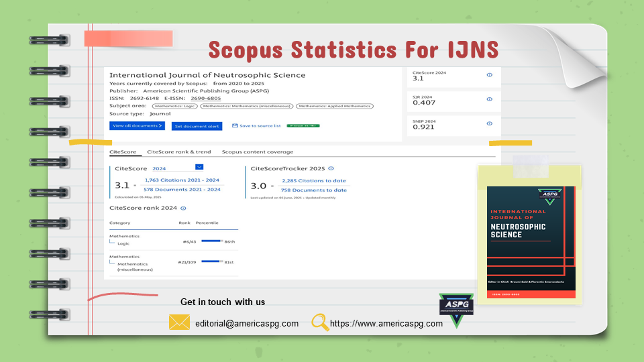Click the Mathematics (miscellaneous) subject tag
Image resolution: width=644 pixels, height=362 pixels.
click(247, 106)
